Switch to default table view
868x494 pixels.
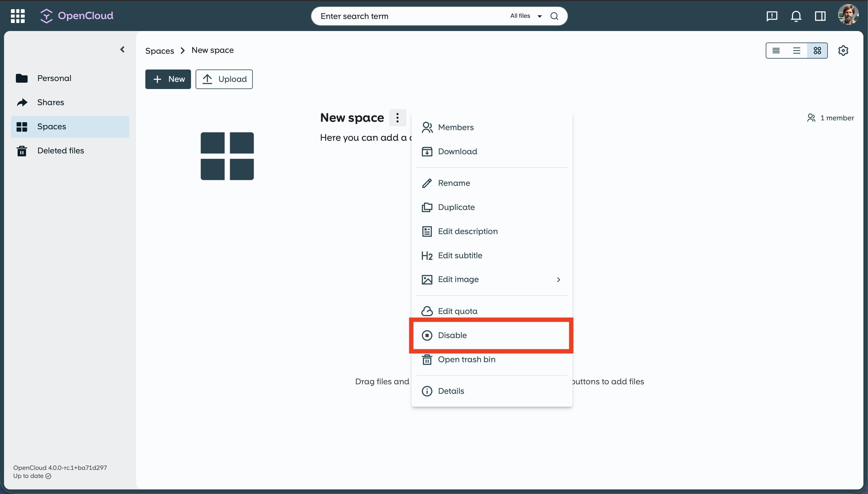[x=796, y=51]
